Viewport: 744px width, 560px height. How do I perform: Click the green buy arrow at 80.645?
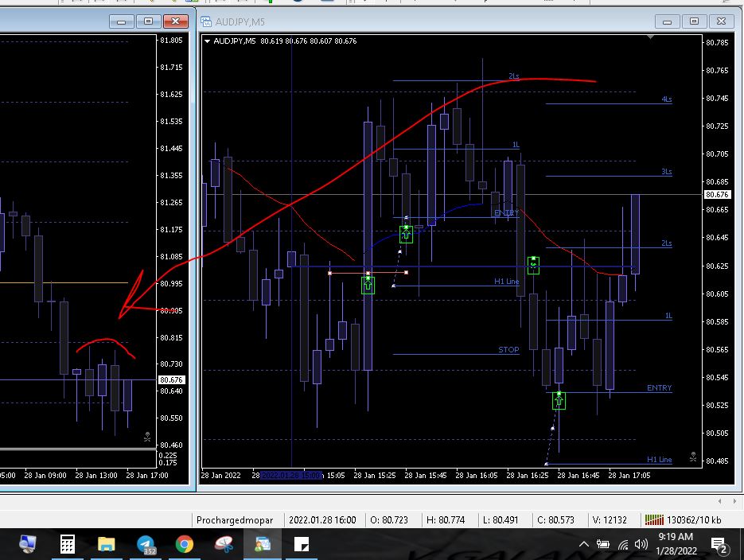[x=406, y=234]
